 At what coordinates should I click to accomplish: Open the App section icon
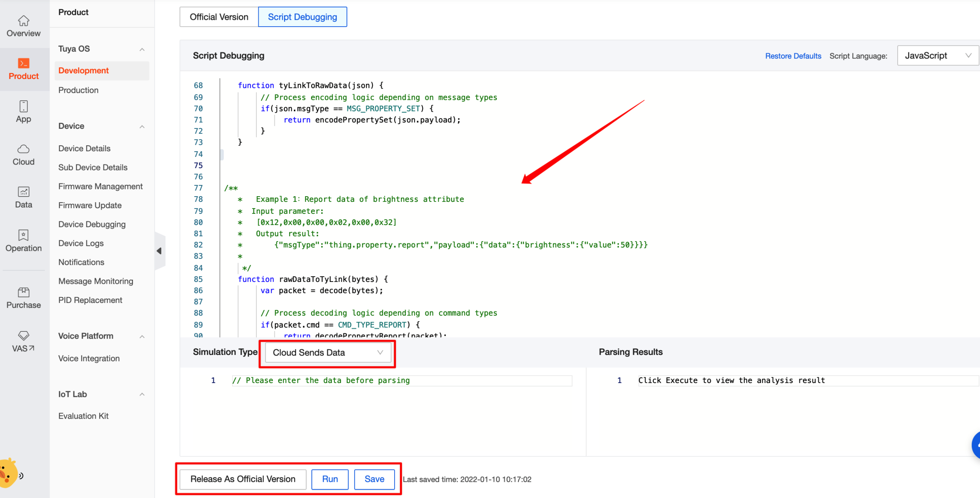pos(23,111)
